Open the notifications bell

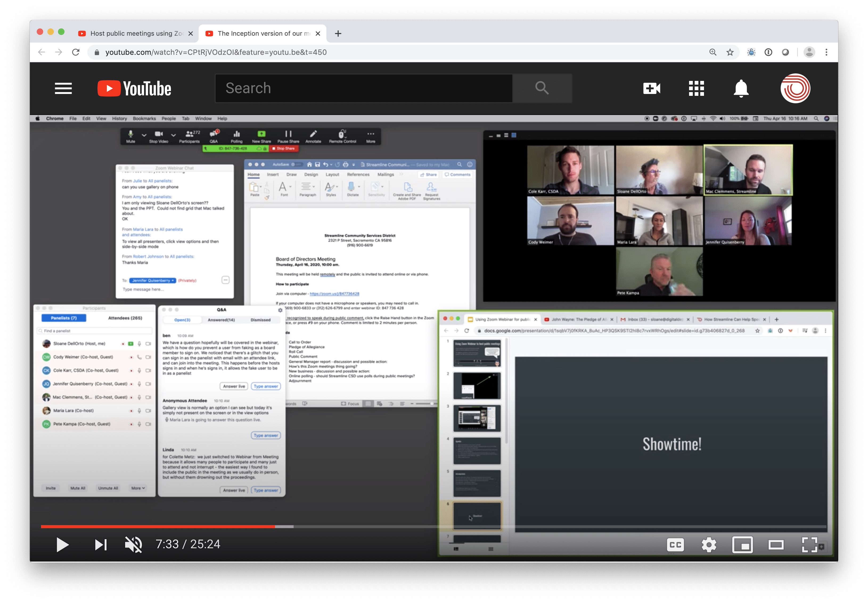[741, 89]
